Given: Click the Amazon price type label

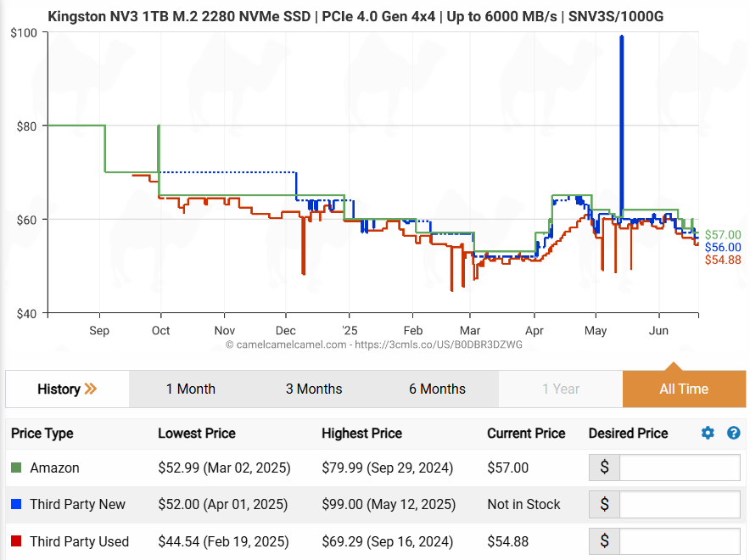Looking at the screenshot, I should tap(54, 468).
